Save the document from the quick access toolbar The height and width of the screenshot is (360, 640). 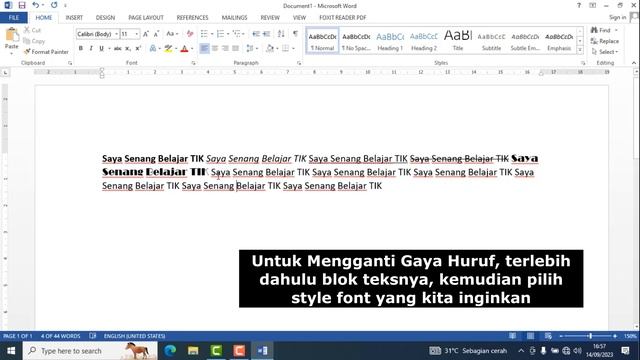coord(22,5)
